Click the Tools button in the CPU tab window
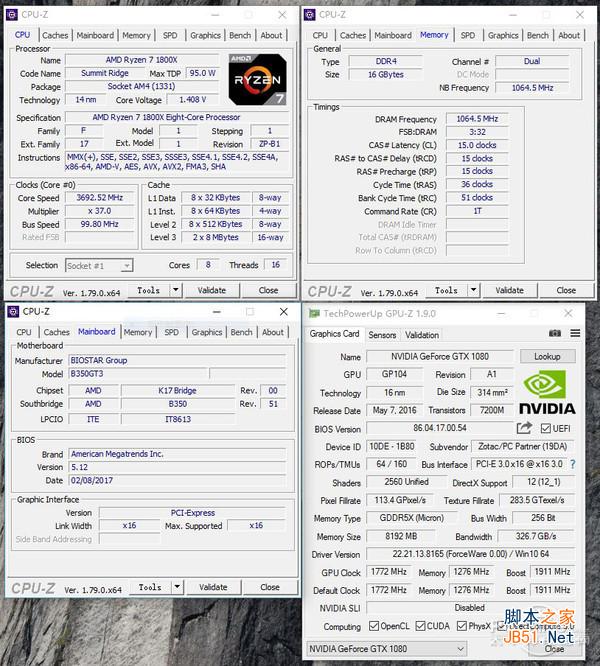This screenshot has width=600, height=666. pos(149,291)
